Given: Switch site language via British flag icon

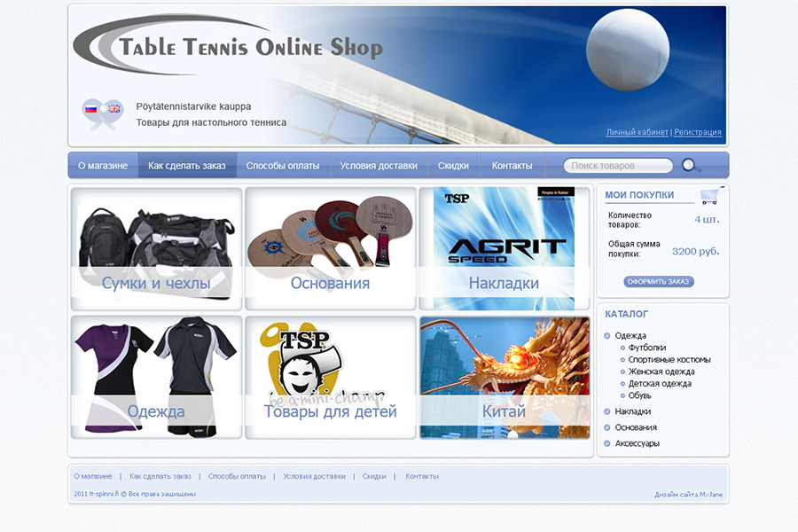Looking at the screenshot, I should coord(113,109).
